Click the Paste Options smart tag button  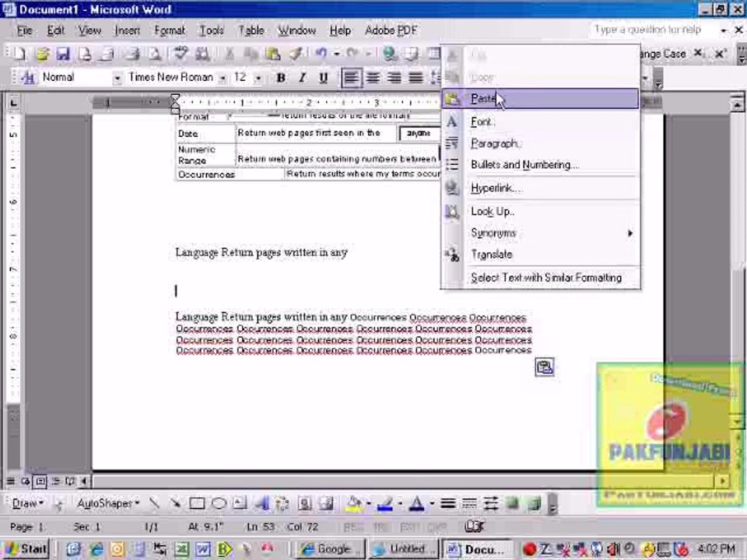click(x=544, y=367)
